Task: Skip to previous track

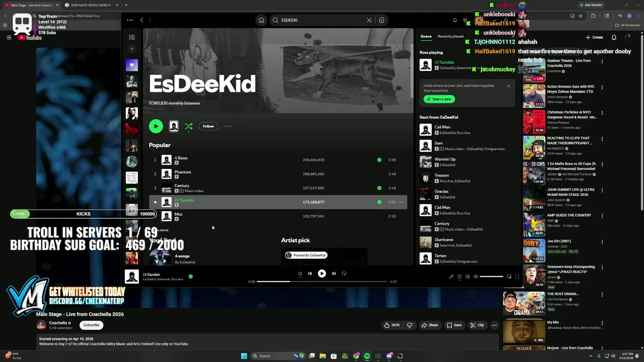Action: 310,274
